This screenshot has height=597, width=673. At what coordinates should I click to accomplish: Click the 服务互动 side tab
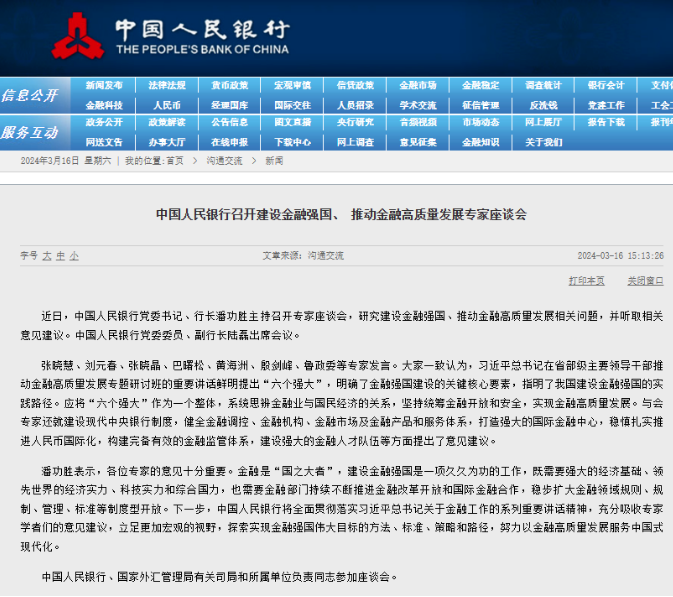tap(30, 132)
